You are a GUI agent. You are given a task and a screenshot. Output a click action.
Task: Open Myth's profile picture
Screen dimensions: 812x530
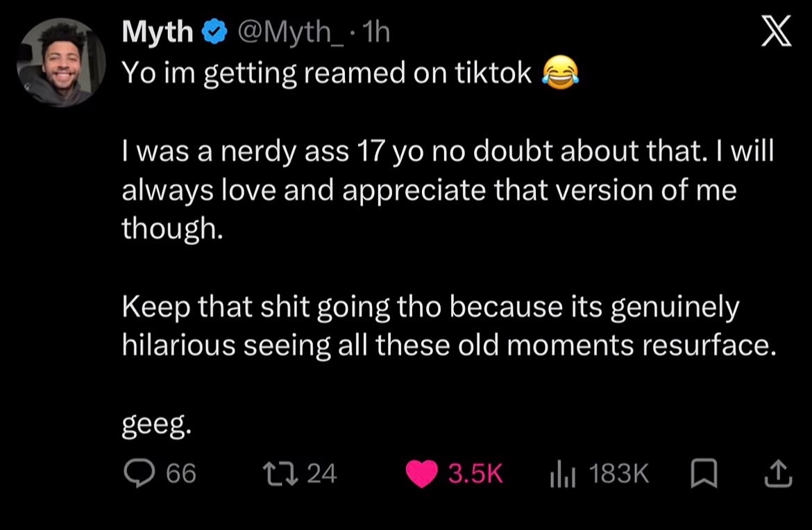tap(61, 62)
